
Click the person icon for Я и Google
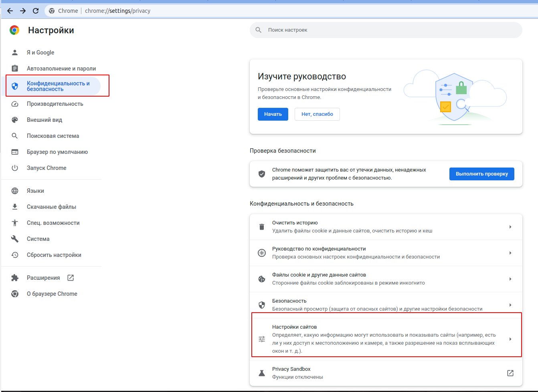15,53
